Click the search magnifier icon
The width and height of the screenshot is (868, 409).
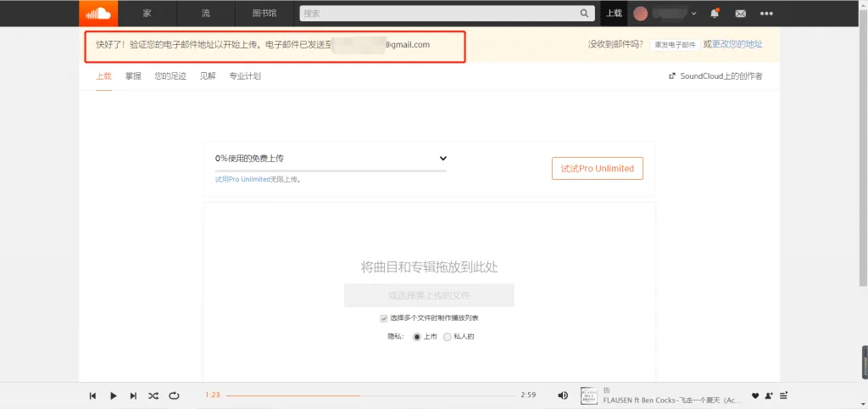[x=584, y=14]
